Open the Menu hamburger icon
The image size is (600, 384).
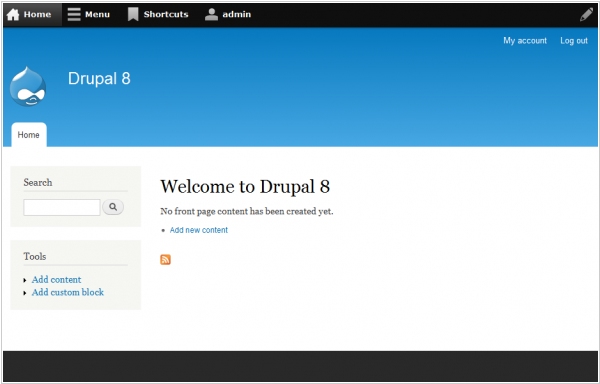[74, 15]
